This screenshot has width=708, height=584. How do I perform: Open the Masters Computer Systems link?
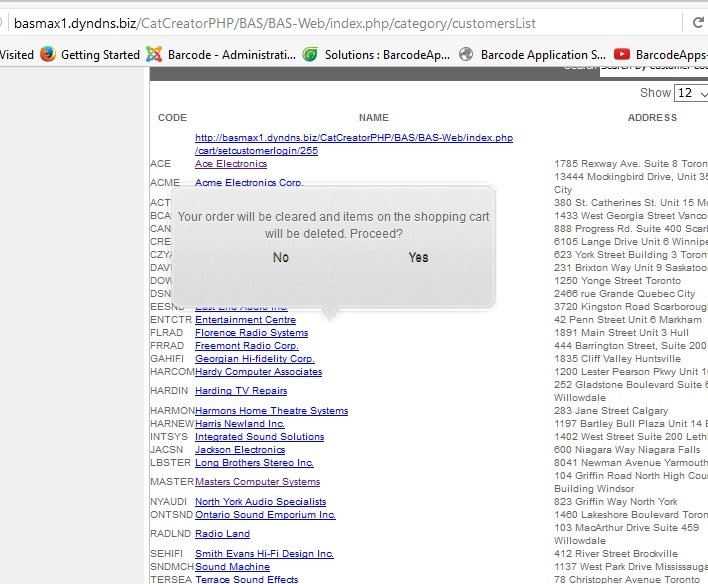pyautogui.click(x=257, y=482)
